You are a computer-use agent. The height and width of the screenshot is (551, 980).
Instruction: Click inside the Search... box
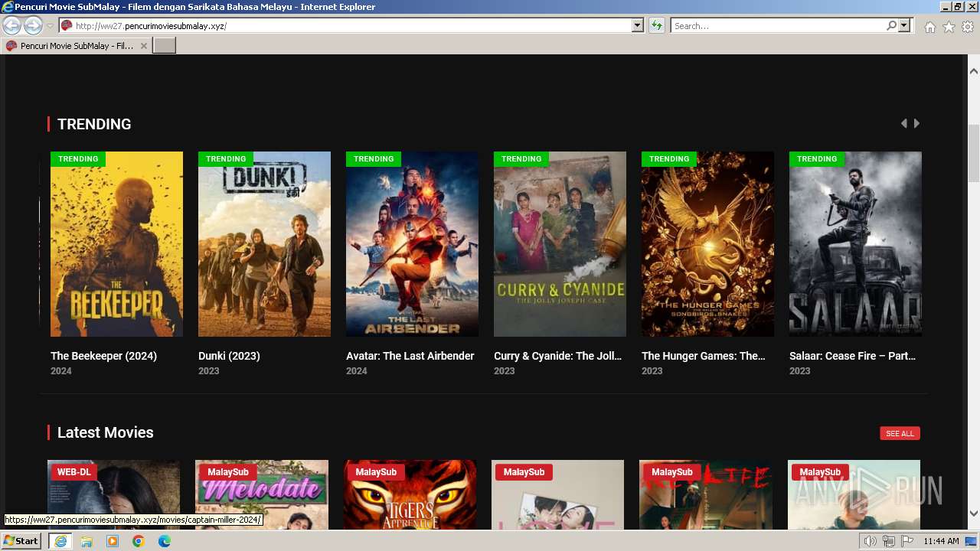point(778,26)
